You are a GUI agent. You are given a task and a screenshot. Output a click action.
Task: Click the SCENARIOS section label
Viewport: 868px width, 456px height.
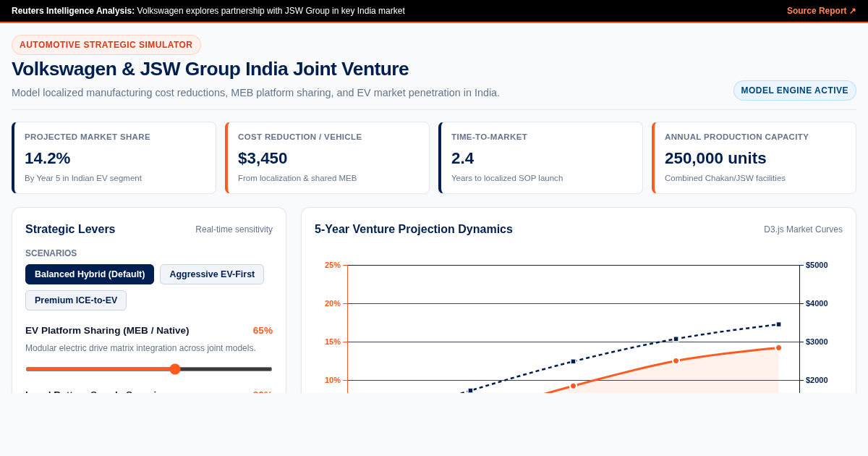coord(51,253)
